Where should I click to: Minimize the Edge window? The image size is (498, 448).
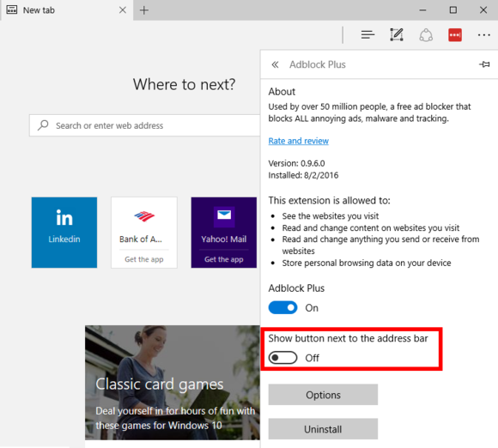422,10
